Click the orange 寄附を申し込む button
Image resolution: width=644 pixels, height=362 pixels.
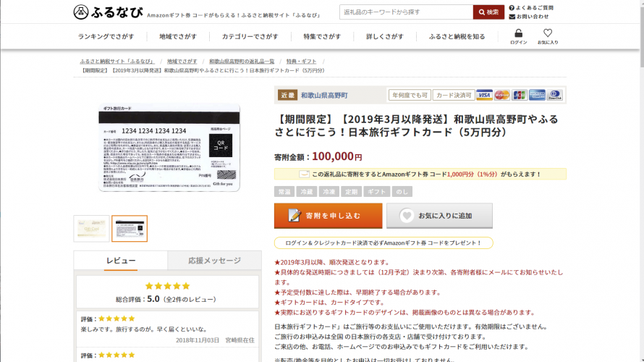tap(329, 216)
